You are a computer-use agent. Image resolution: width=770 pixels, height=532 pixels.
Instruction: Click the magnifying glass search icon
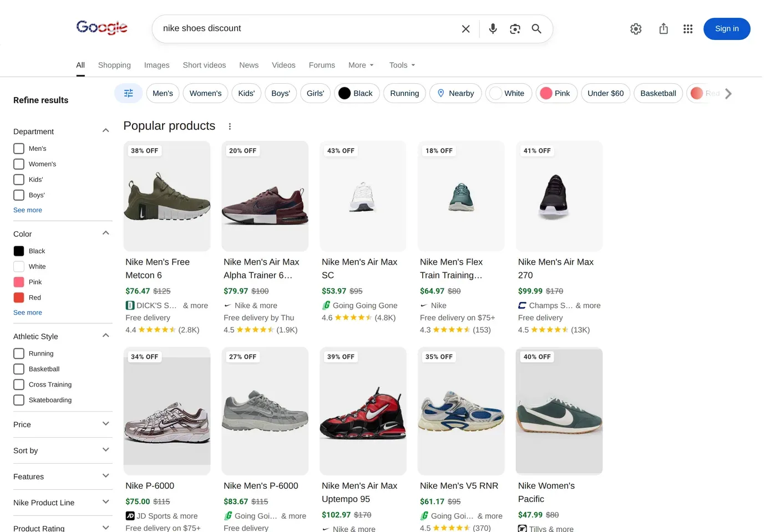click(536, 29)
